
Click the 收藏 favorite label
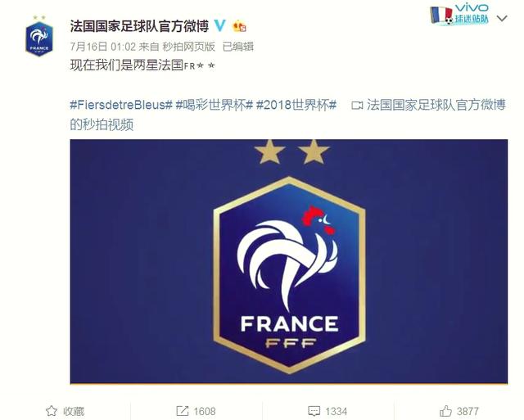coord(74,411)
